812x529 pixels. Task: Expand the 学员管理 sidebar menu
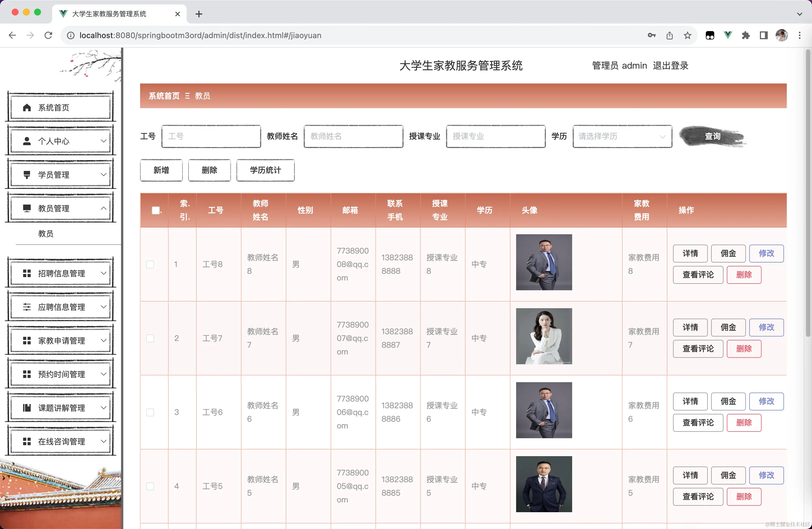(x=61, y=175)
